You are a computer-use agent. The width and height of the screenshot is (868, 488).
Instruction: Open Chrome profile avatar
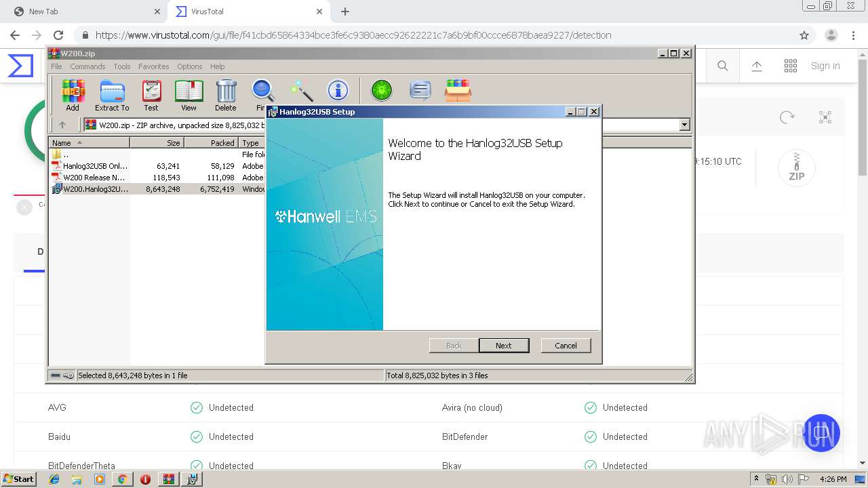831,35
